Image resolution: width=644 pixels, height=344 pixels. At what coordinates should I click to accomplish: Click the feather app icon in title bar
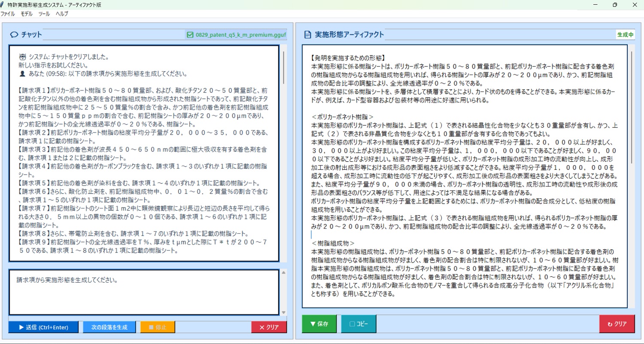pos(3,4)
